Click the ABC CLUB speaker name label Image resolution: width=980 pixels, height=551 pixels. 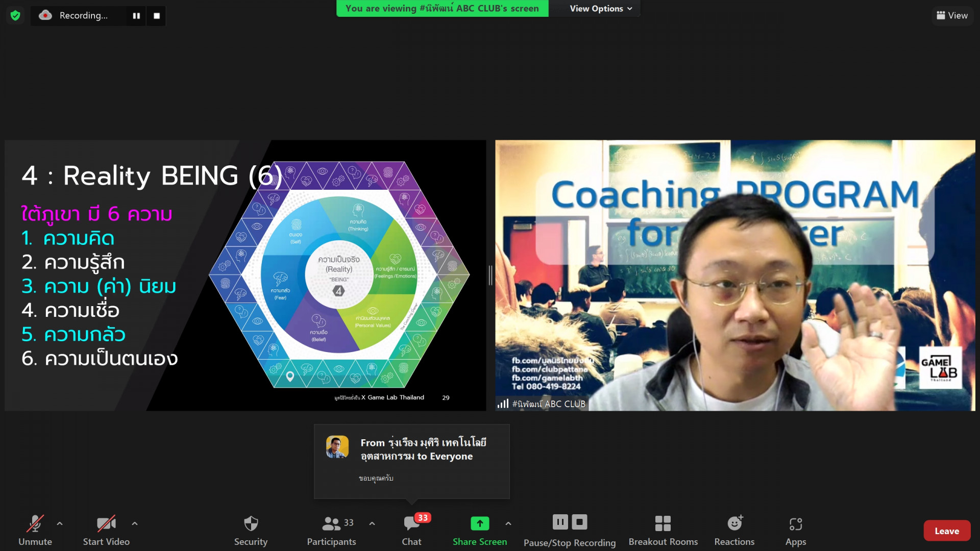549,404
